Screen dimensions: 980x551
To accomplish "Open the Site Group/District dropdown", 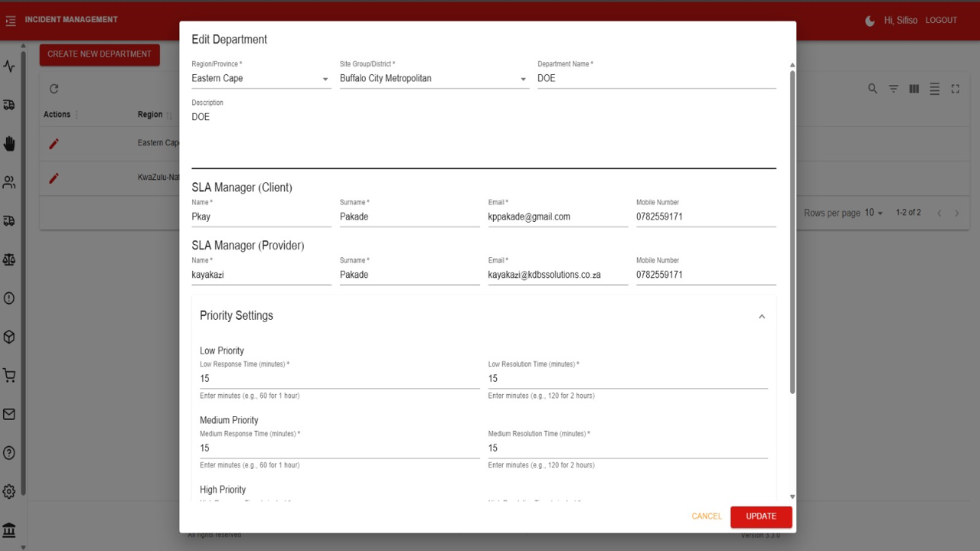I will tap(434, 78).
